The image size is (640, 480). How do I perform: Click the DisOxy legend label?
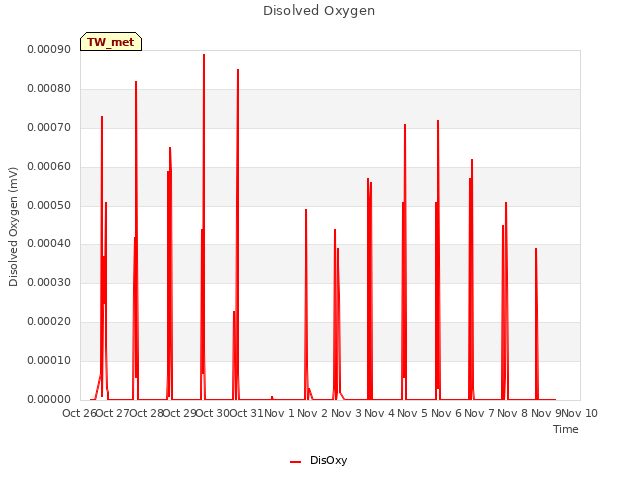(328, 460)
